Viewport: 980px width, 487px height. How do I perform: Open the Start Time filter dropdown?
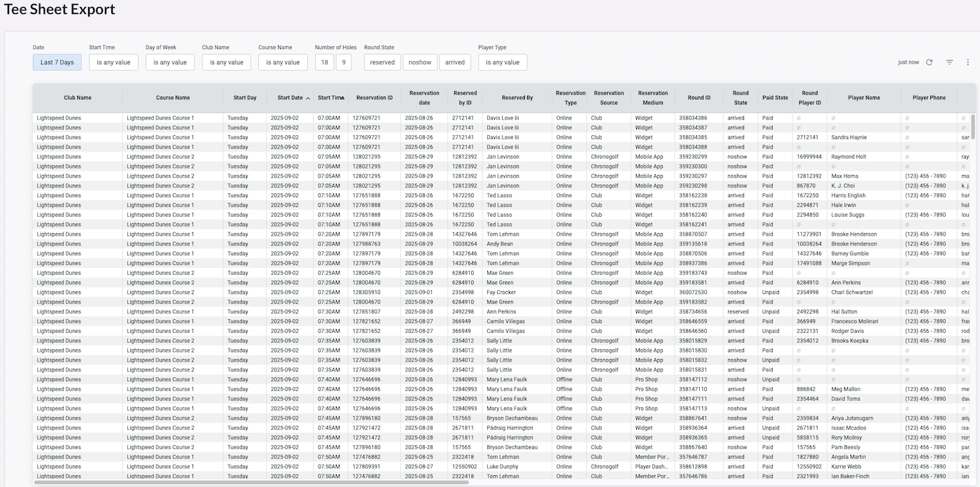[x=113, y=62]
